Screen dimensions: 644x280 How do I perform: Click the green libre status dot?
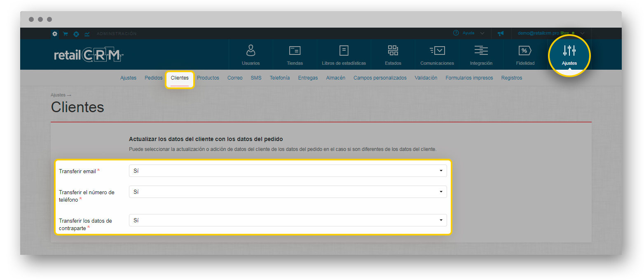(573, 33)
